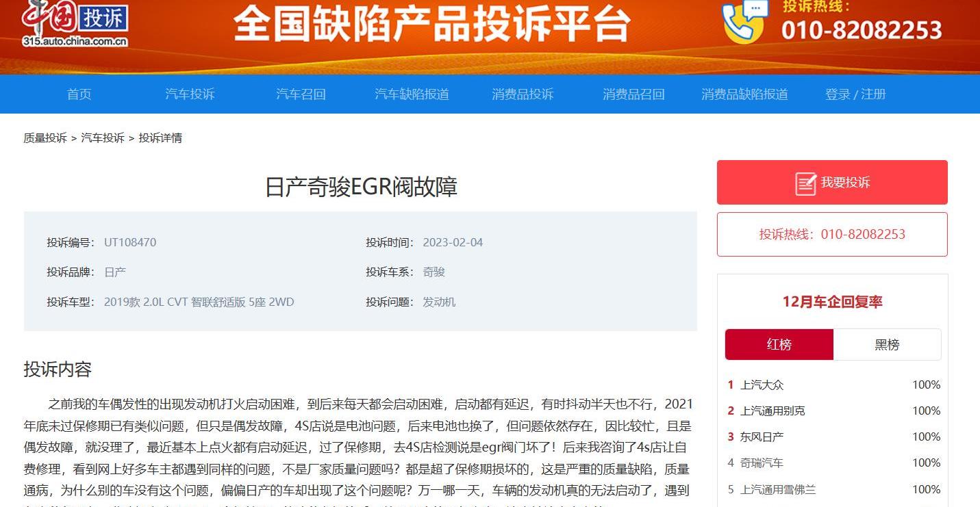The height and width of the screenshot is (507, 980).
Task: Open the 消费品投诉 nav item
Action: tap(523, 94)
